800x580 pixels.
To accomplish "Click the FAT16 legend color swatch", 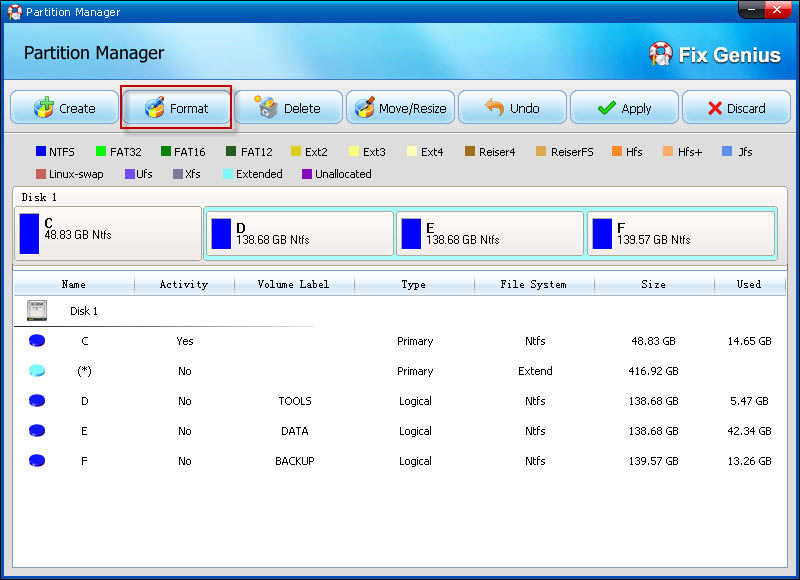I will (x=166, y=151).
